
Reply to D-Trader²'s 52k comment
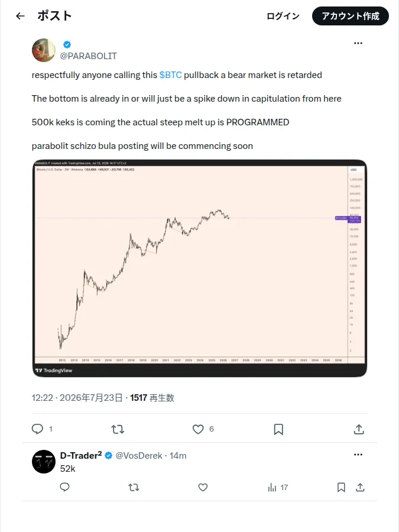click(64, 488)
